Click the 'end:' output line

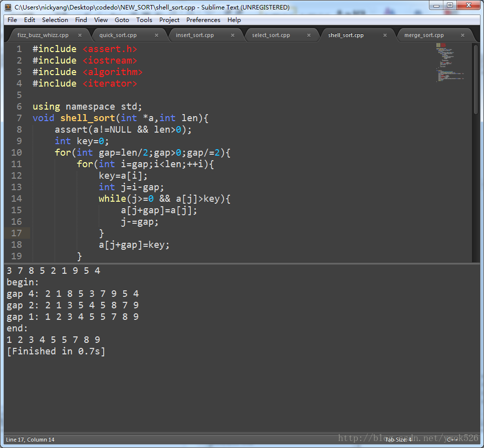pos(17,328)
